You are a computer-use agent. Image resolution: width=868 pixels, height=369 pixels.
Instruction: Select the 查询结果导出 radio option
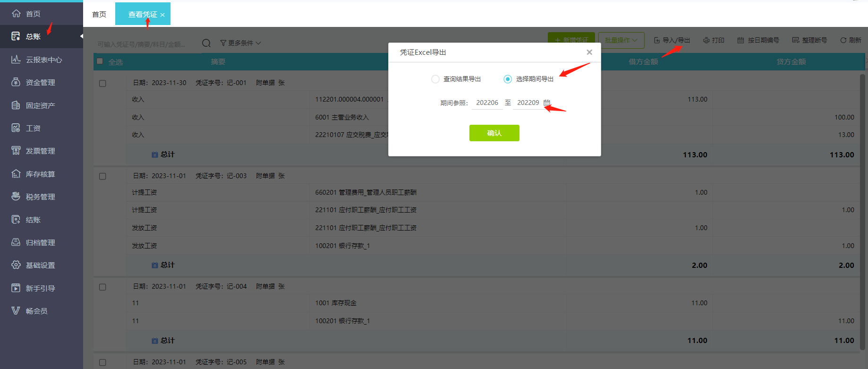(x=435, y=79)
